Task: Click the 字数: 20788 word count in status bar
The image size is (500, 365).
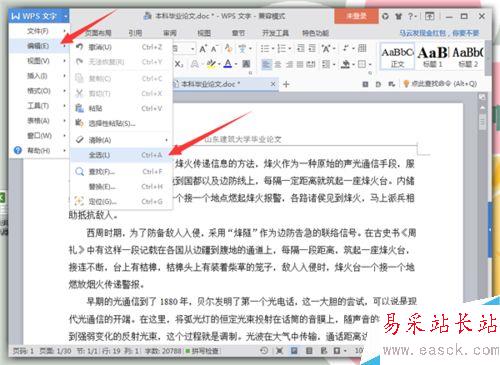Action: [163, 351]
